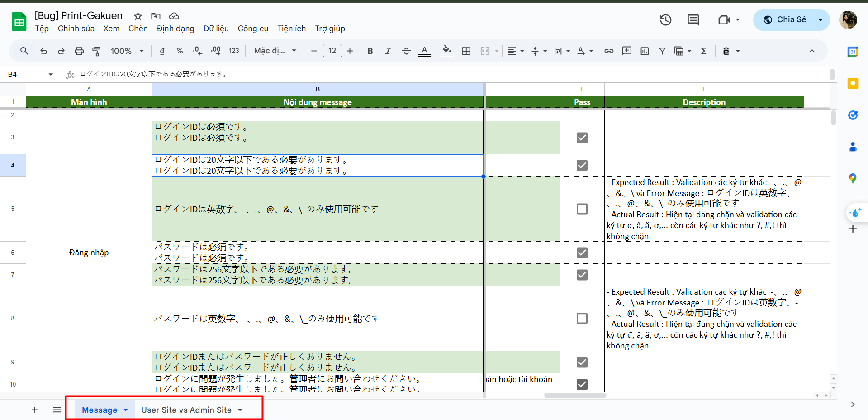Click the insert link icon
Screen dimensions: 868x420
coord(609,51)
